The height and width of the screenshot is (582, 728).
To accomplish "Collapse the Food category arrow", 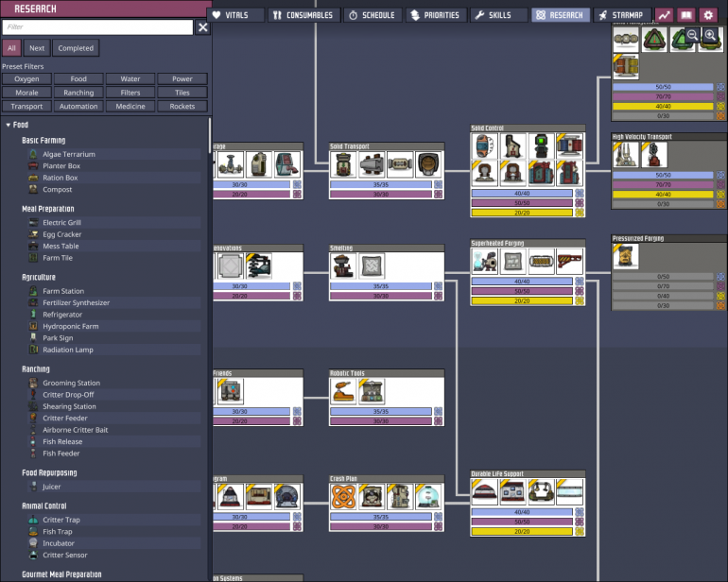I will (x=8, y=125).
